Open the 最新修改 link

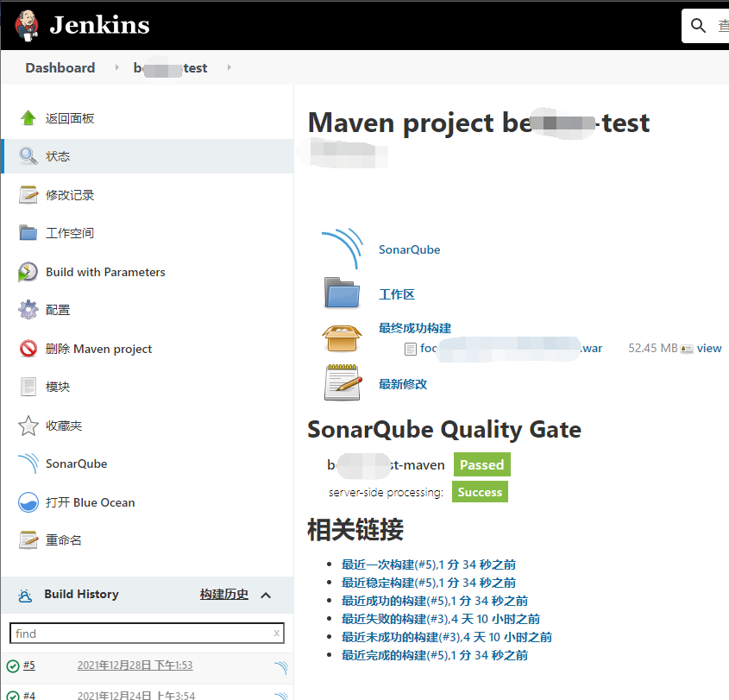(x=403, y=384)
